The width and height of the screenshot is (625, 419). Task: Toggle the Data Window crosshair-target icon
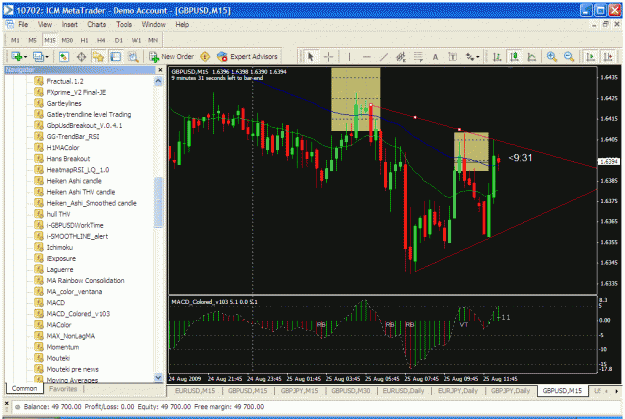tap(81, 57)
